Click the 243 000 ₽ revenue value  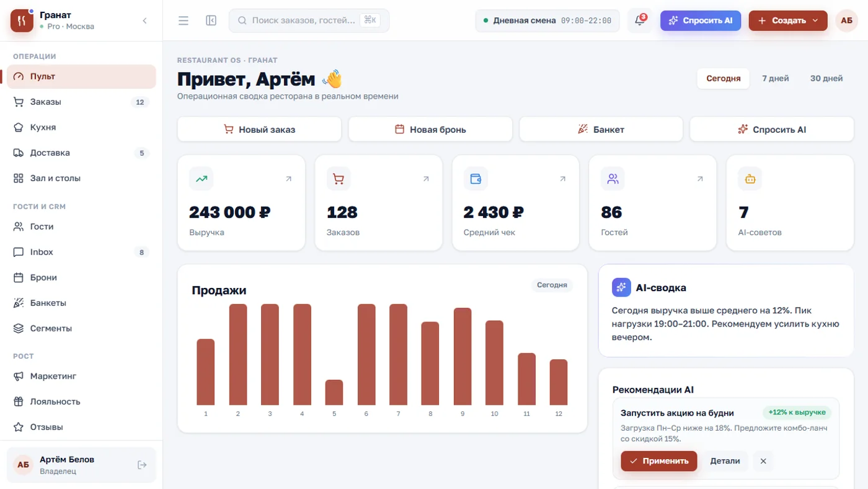(x=230, y=212)
